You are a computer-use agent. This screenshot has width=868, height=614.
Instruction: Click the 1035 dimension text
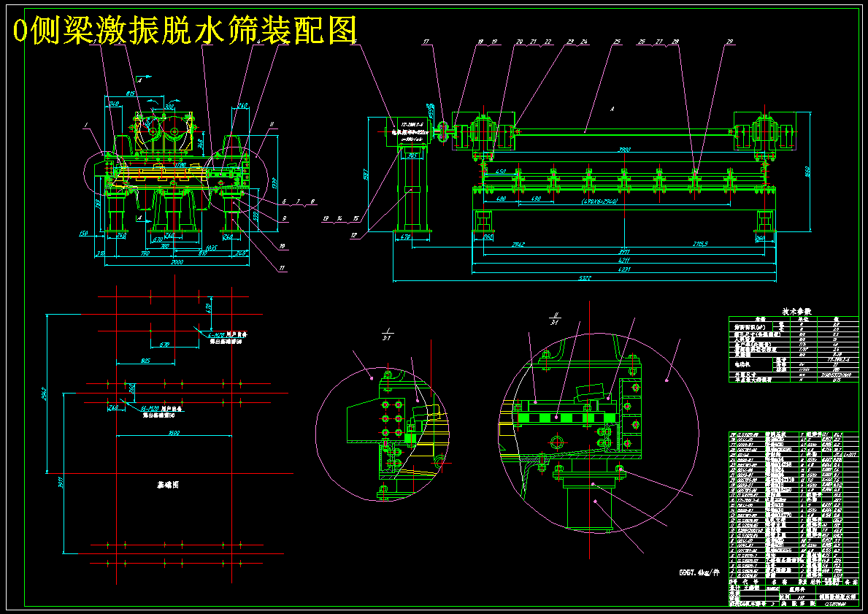point(211,247)
